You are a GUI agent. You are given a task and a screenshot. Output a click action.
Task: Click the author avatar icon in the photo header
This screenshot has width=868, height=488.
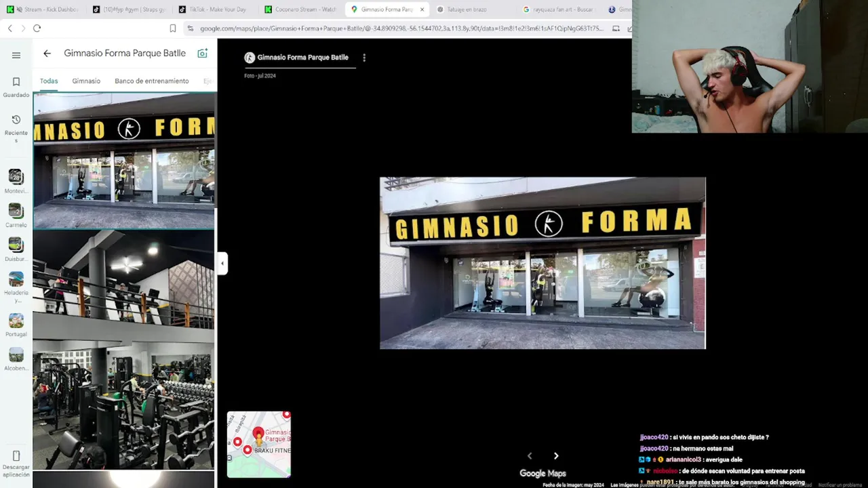tap(250, 58)
